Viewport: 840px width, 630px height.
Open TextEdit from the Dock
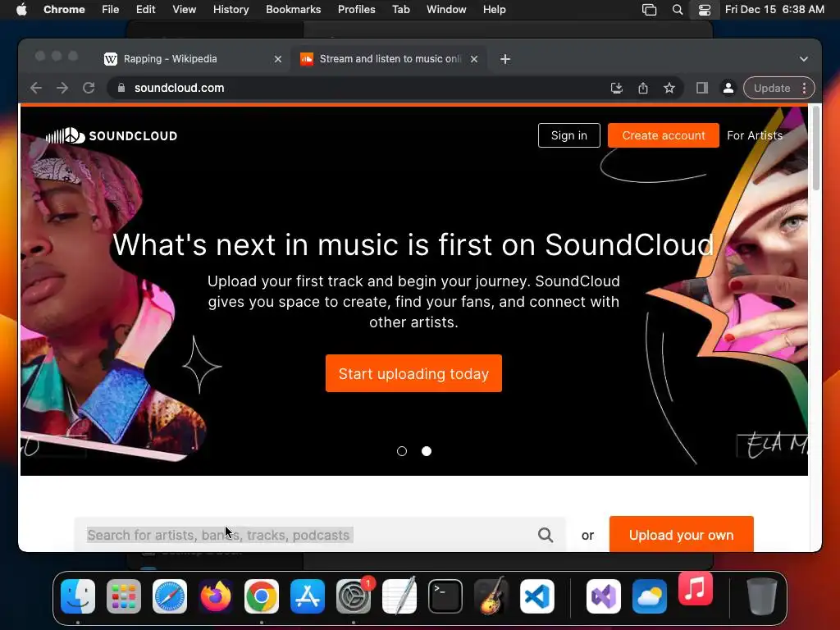(399, 596)
